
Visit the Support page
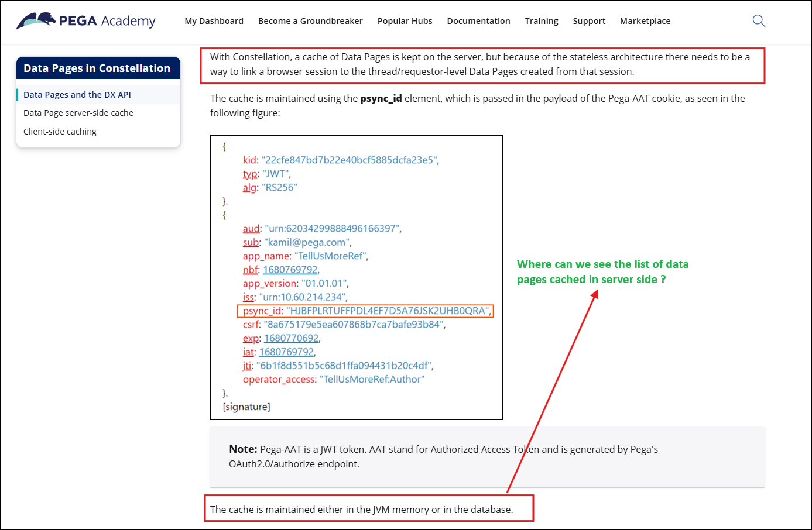589,21
